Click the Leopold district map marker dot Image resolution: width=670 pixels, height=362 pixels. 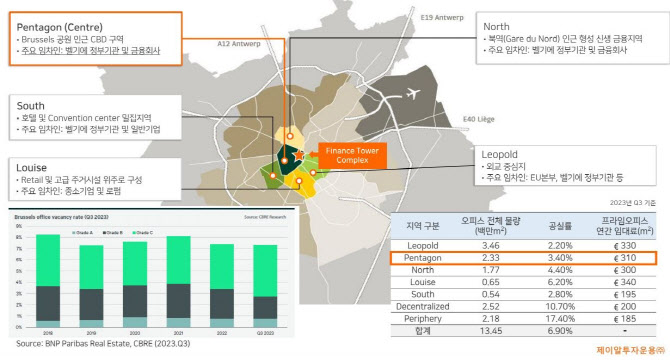(x=313, y=172)
